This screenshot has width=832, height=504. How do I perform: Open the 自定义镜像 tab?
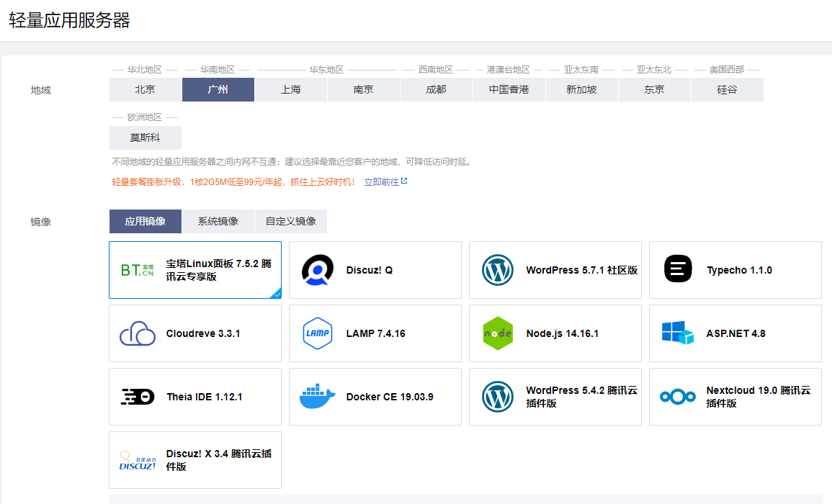pos(291,221)
